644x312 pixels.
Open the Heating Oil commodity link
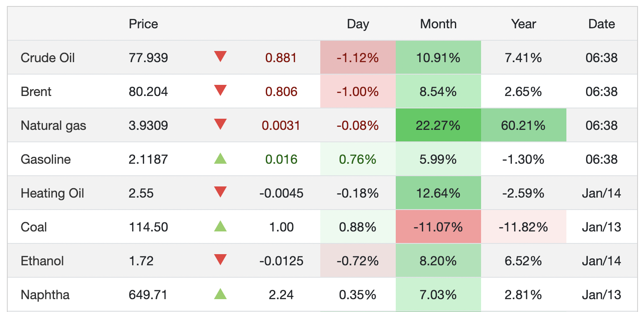[x=52, y=193]
